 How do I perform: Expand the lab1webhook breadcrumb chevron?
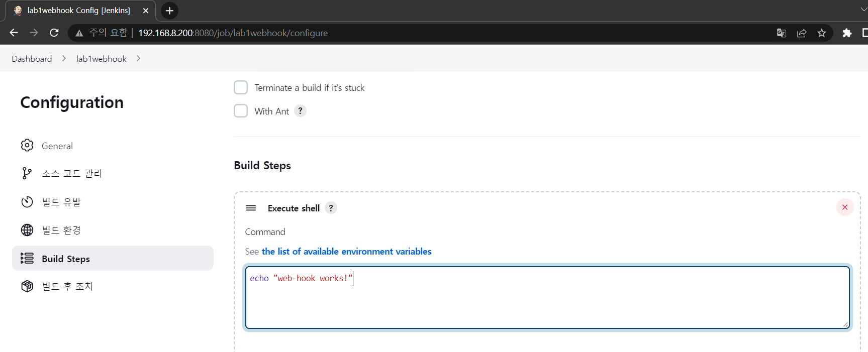pyautogui.click(x=138, y=59)
